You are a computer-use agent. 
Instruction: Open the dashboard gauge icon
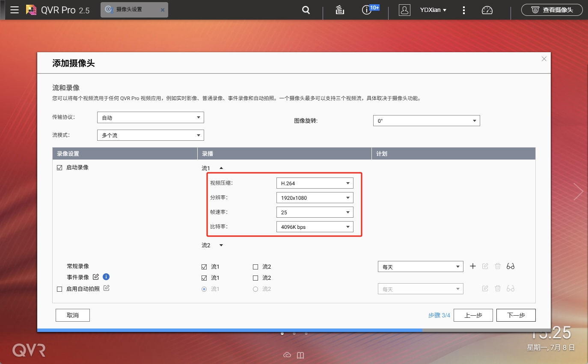point(487,10)
